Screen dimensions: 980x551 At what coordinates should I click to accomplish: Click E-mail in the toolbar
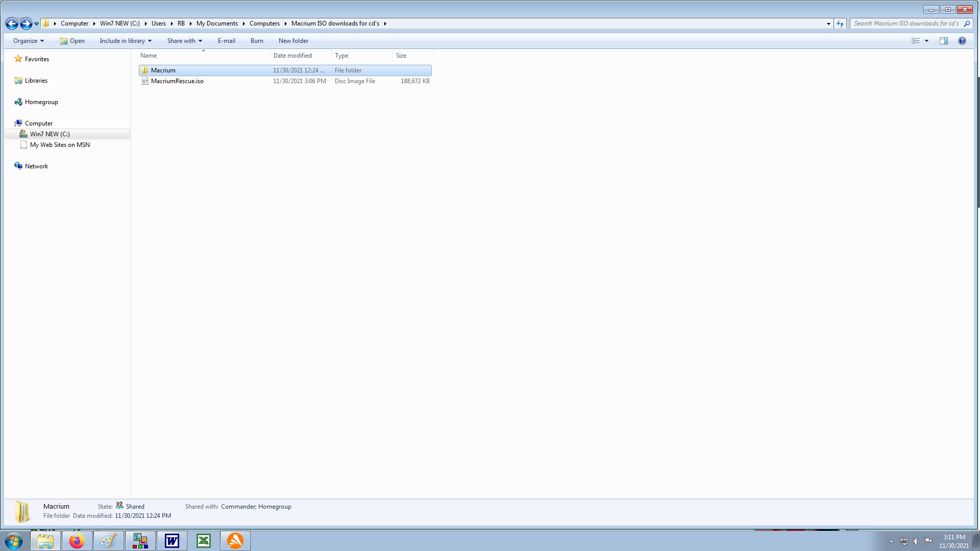[227, 41]
